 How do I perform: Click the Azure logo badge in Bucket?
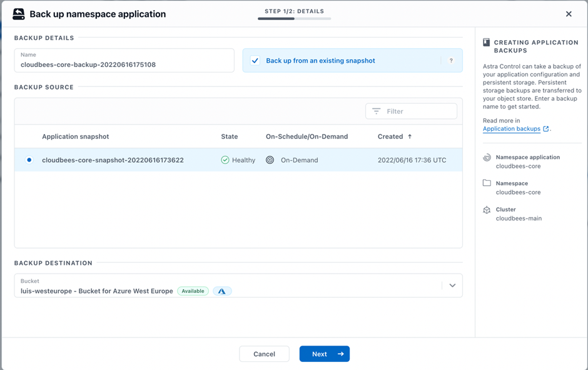pyautogui.click(x=222, y=291)
